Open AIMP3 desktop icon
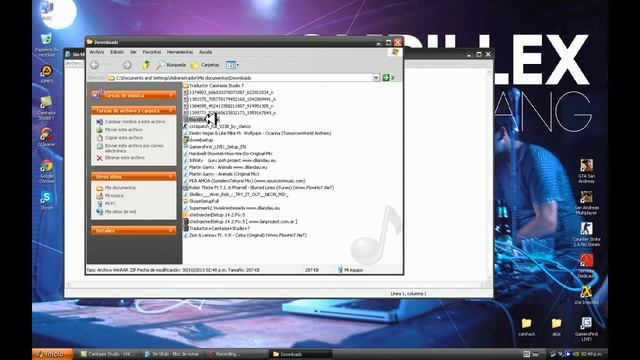Screen dimensions: 640x360 coord(46,74)
